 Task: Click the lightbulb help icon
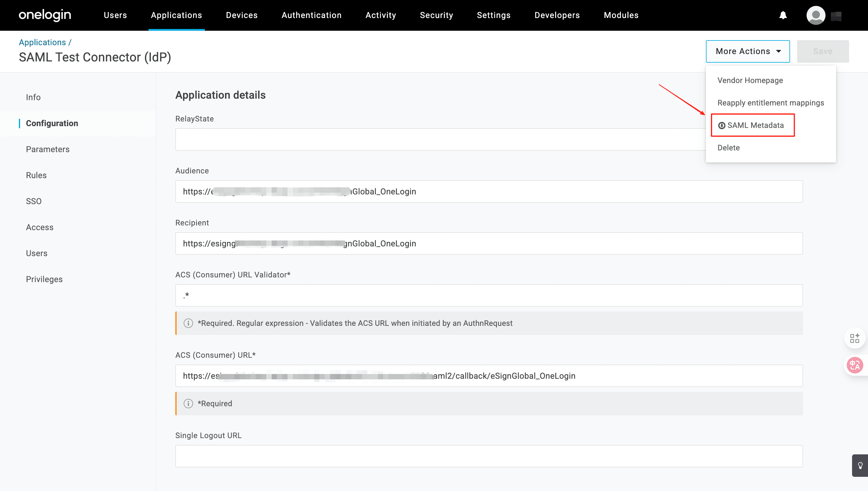tap(860, 465)
